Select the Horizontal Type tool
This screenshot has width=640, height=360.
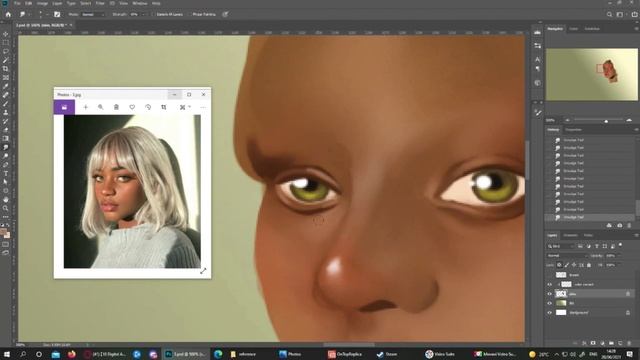(x=6, y=173)
